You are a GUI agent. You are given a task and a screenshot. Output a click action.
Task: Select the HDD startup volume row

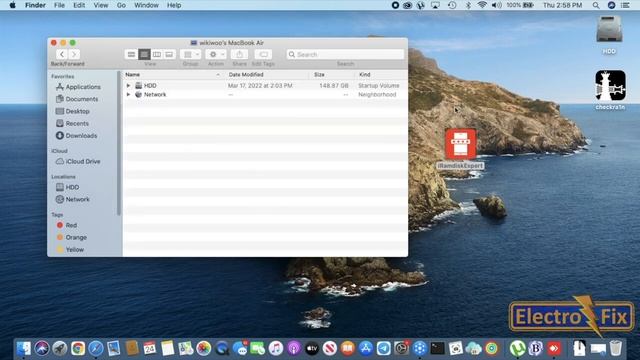click(265, 86)
